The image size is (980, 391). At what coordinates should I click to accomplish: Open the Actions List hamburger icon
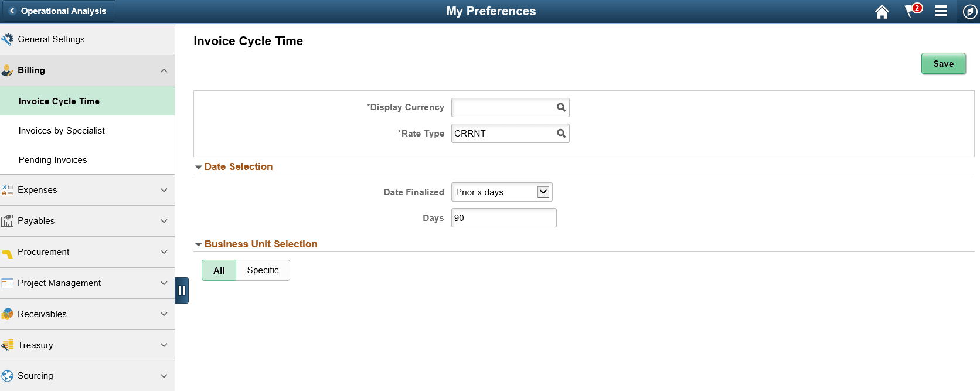pos(941,11)
